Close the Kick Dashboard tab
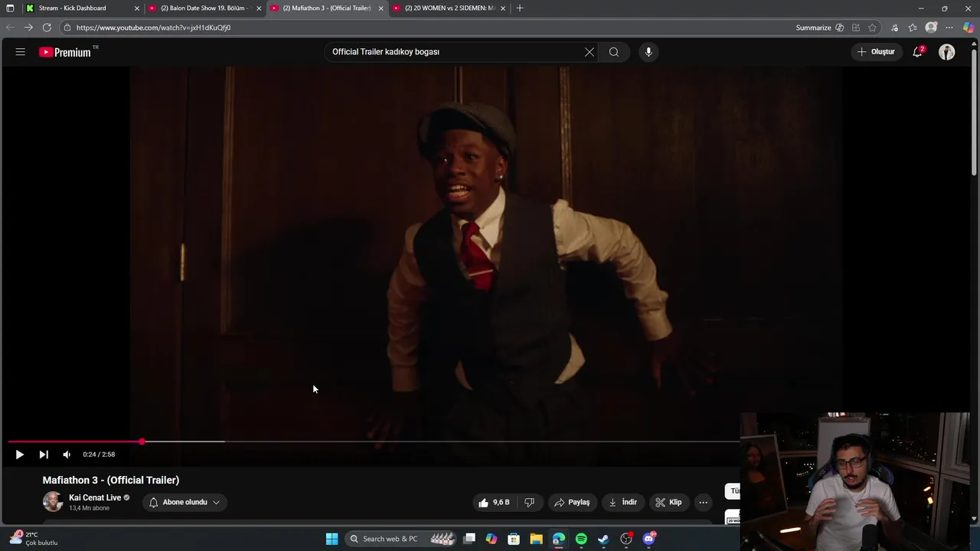Screen dimensions: 980x551 click(x=137, y=8)
